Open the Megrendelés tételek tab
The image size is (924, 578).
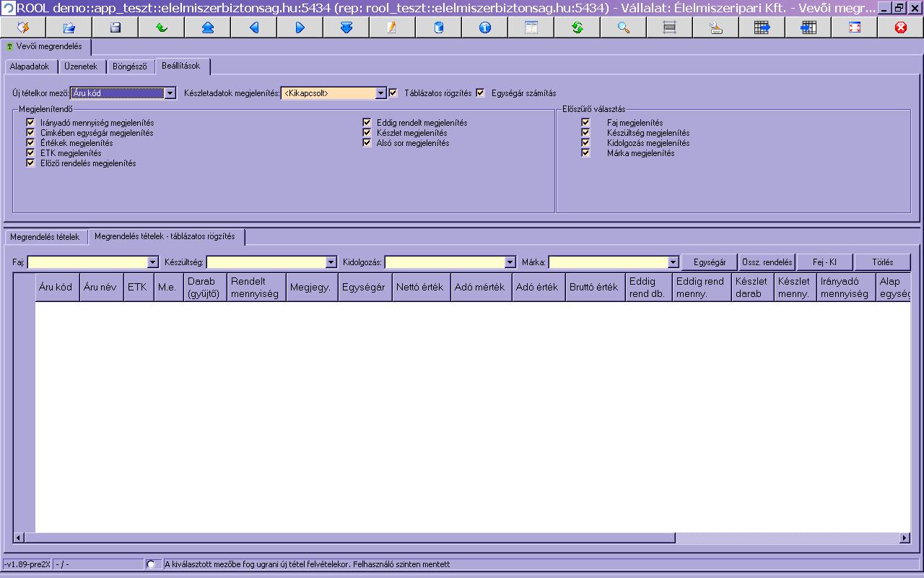click(x=45, y=237)
